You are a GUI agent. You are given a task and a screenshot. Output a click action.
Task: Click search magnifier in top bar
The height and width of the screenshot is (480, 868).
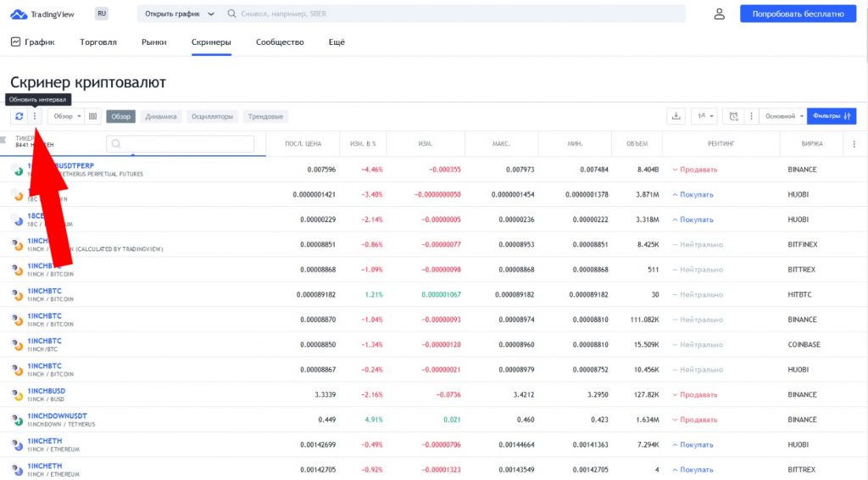coord(231,14)
